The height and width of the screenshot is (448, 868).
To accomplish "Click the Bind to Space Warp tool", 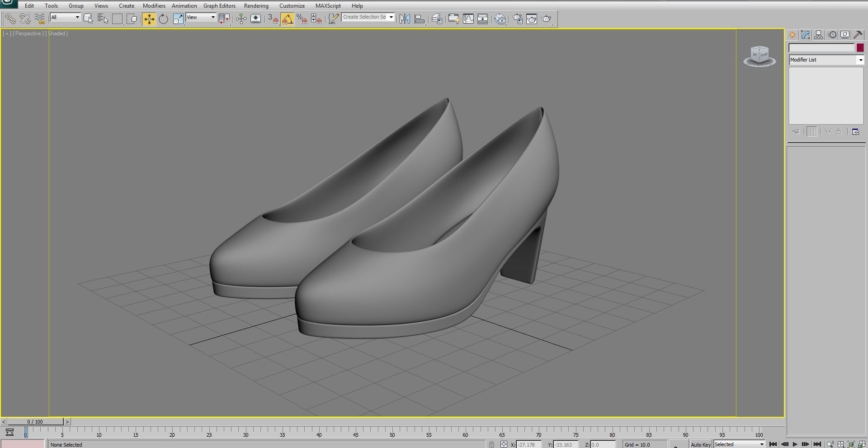I will (x=40, y=19).
